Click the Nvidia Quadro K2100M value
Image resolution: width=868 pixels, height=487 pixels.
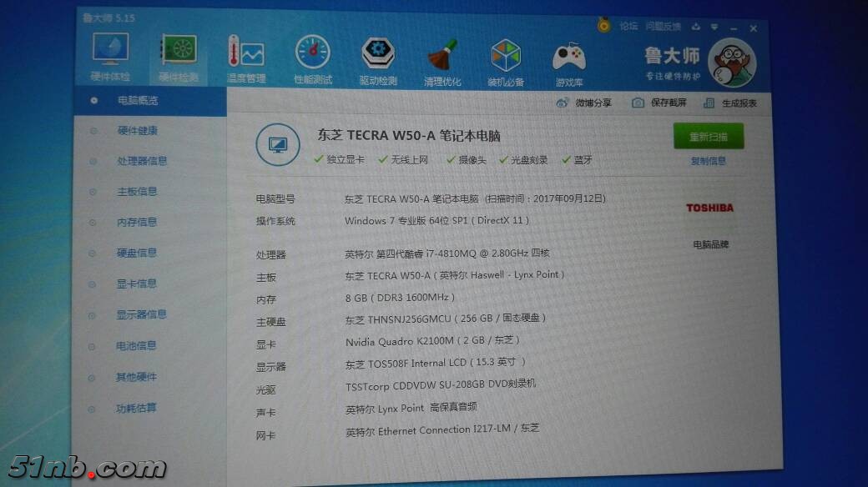click(x=432, y=341)
